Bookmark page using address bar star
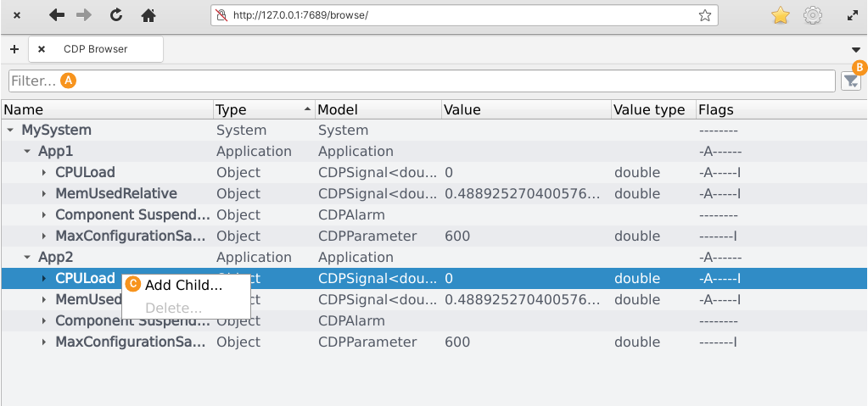This screenshot has width=868, height=406. pos(704,15)
